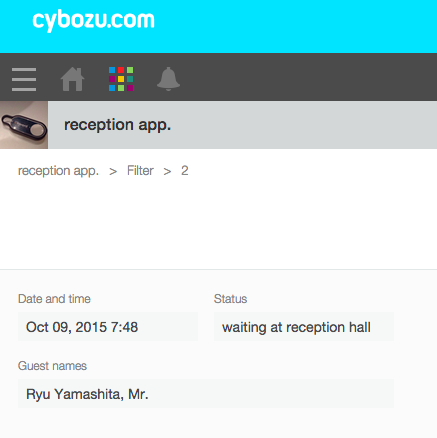Image resolution: width=437 pixels, height=438 pixels.
Task: Select the 'waiting at reception hall' status field
Action: click(304, 327)
